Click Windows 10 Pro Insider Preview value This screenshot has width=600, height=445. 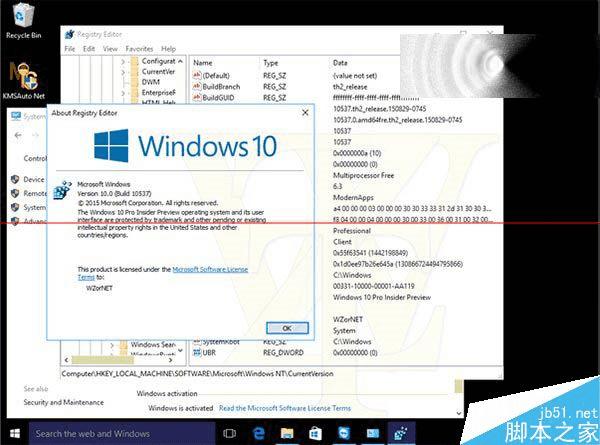382,297
